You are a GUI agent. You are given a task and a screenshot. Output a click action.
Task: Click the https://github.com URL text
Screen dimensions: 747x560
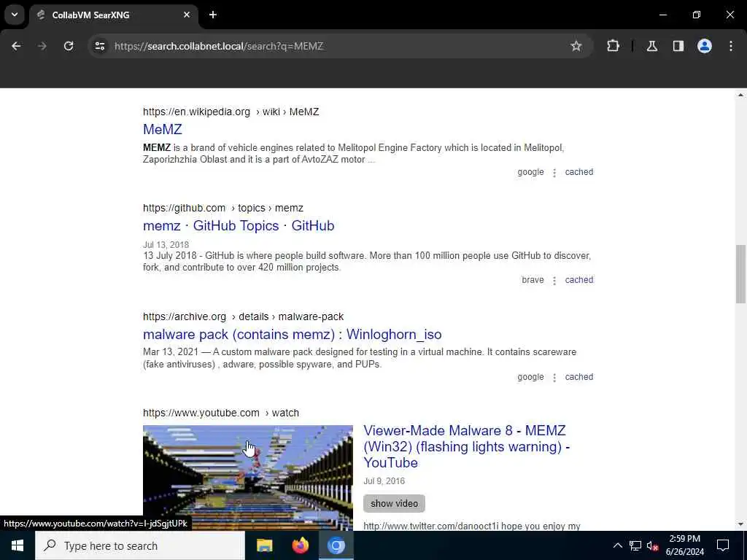(x=184, y=208)
